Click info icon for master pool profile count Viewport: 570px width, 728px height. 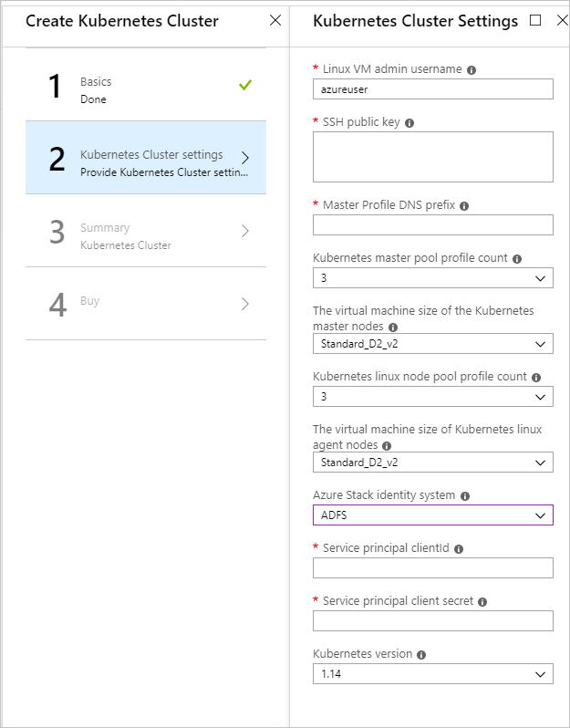tap(517, 259)
